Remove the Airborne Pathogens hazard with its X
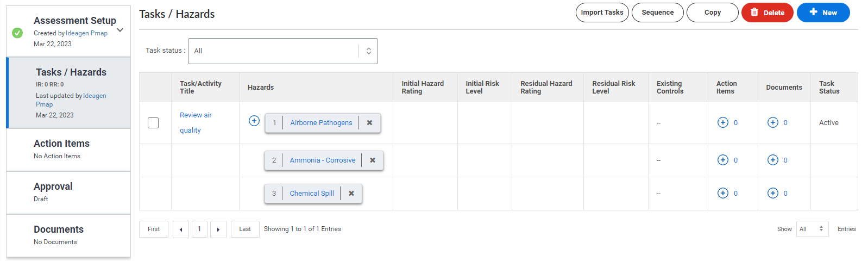868x261 pixels. pyautogui.click(x=369, y=123)
